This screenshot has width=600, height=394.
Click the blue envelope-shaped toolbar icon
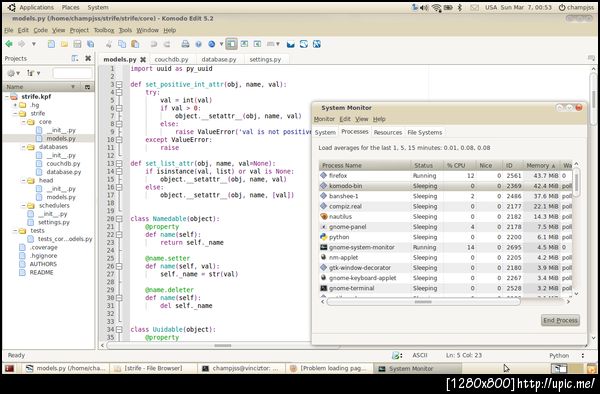[290, 44]
